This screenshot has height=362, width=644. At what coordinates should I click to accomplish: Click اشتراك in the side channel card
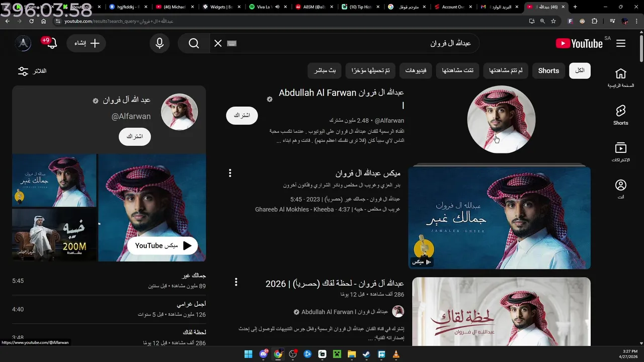click(x=135, y=137)
